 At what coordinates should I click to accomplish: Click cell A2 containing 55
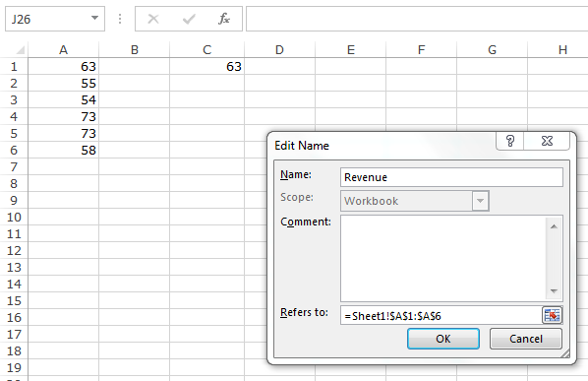(63, 83)
